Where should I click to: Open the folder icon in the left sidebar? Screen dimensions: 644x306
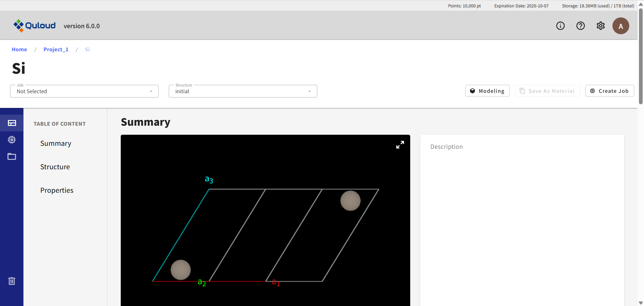[12, 157]
